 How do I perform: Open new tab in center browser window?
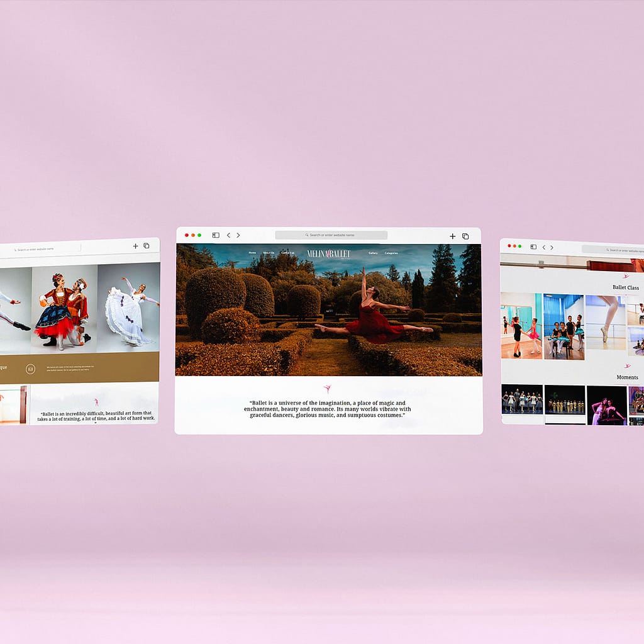[x=452, y=236]
